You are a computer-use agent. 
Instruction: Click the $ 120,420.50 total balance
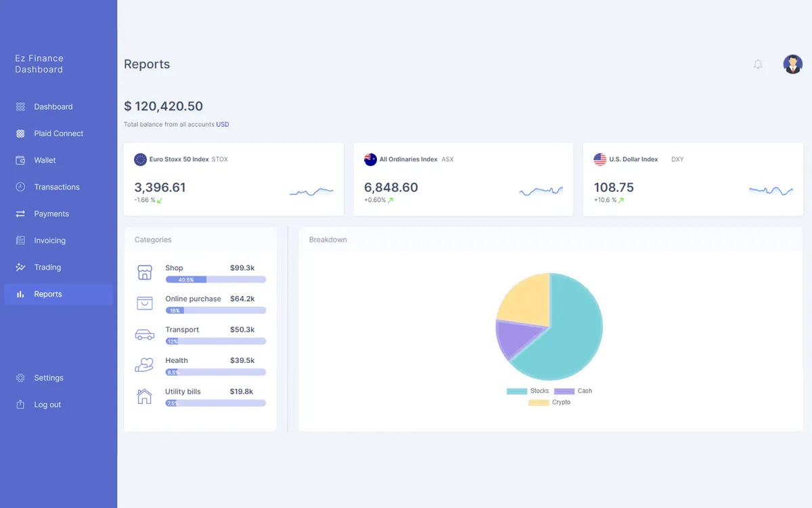(163, 106)
